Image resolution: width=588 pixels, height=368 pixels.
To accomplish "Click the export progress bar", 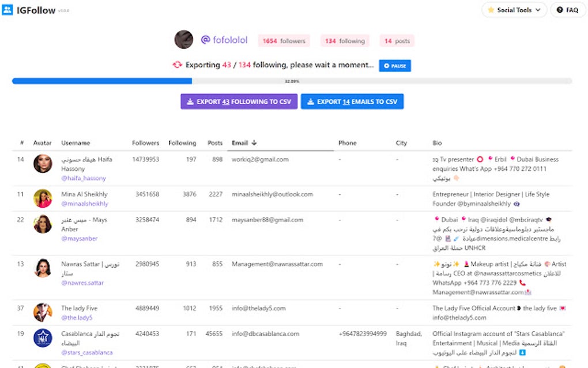I will point(292,81).
